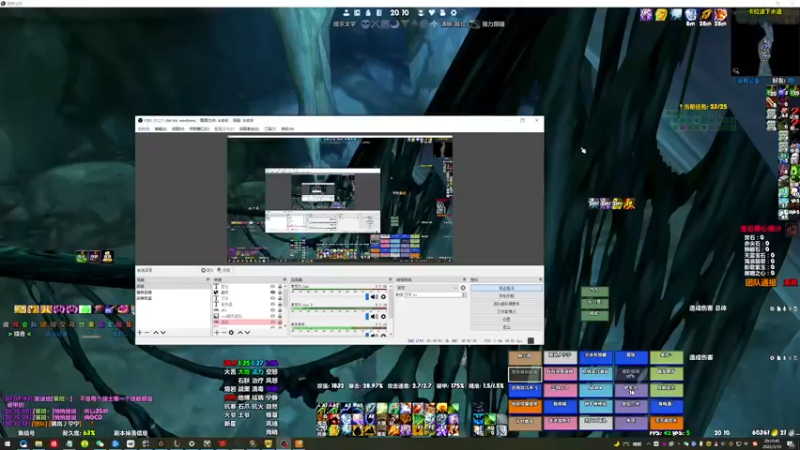Pop out the Controls dock panel
Image resolution: width=800 pixels, height=450 pixels.
(x=541, y=280)
